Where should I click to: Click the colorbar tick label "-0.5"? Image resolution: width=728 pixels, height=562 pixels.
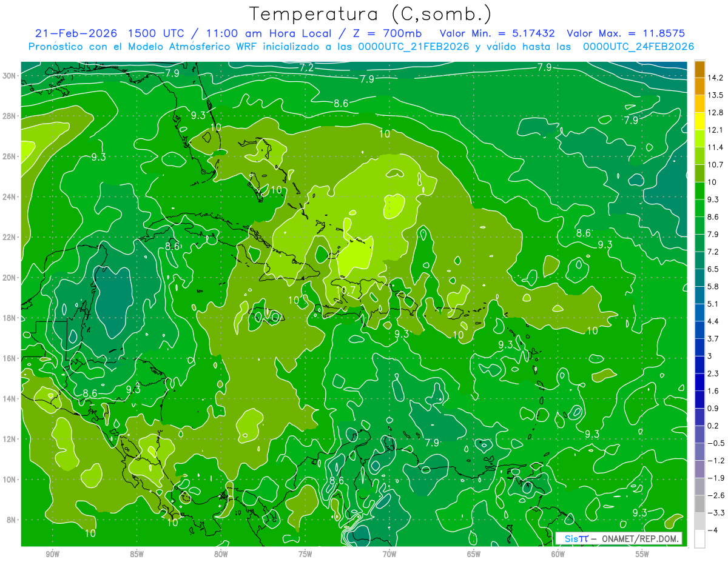716,443
